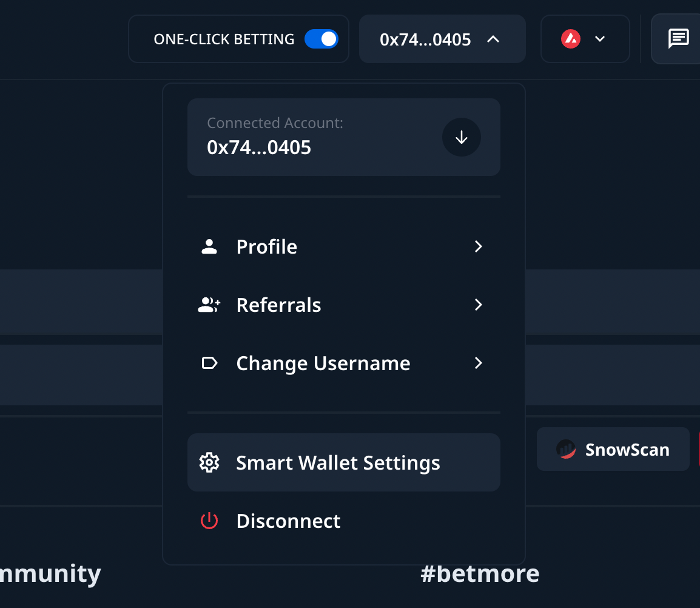This screenshot has width=700, height=608.
Task: Click the chat message icon
Action: (x=678, y=39)
